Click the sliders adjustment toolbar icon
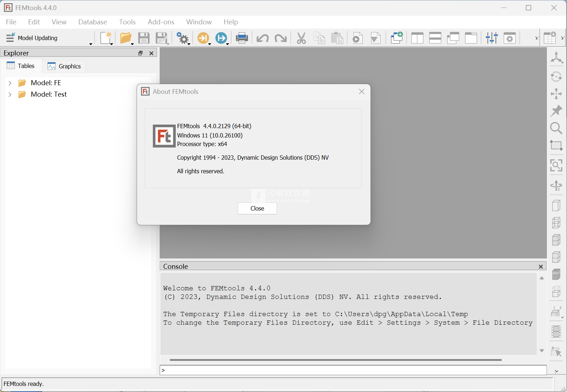The width and height of the screenshot is (567, 392). click(492, 38)
